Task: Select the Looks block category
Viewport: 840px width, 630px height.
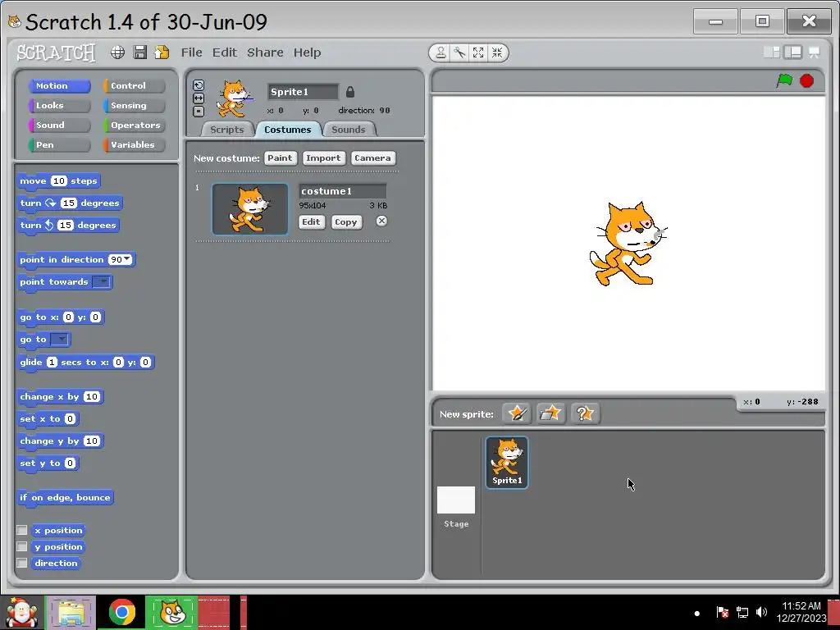Action: [59, 106]
